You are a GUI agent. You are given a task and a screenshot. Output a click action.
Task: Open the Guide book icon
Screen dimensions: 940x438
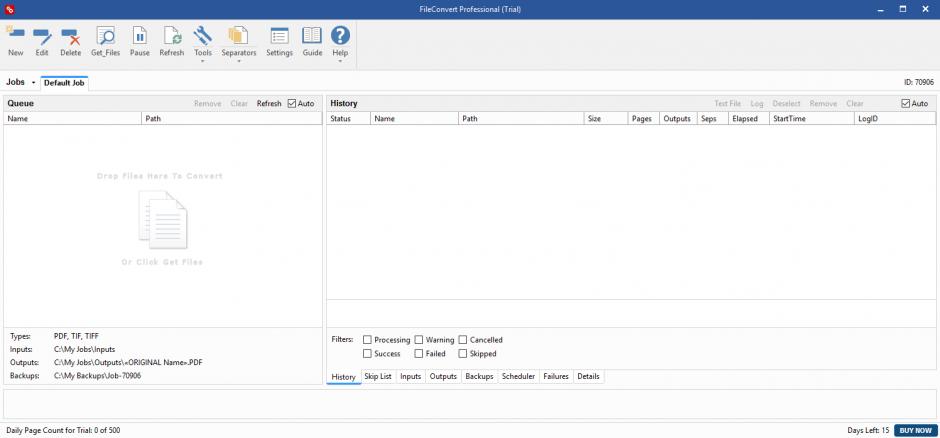click(312, 35)
